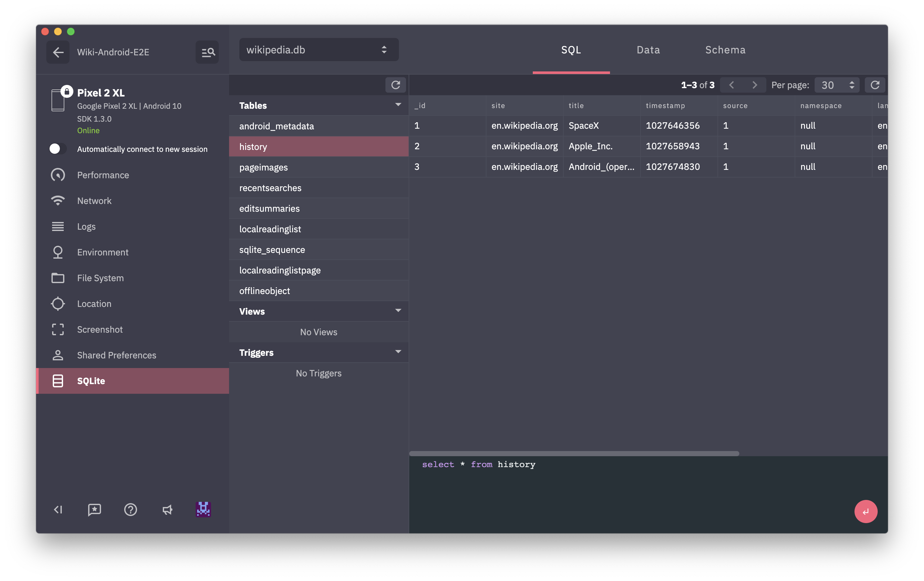Switch to the Data tab
The height and width of the screenshot is (581, 924).
coord(648,50)
